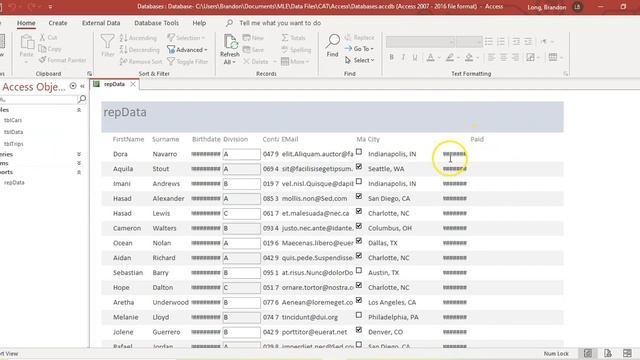The height and width of the screenshot is (360, 640).
Task: Select the Format Painter tool
Action: click(63, 60)
